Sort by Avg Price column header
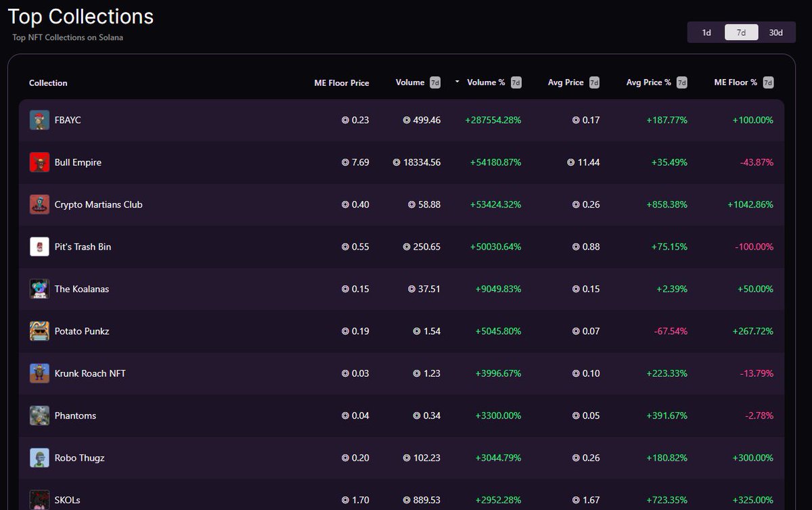The height and width of the screenshot is (510, 812). (566, 83)
